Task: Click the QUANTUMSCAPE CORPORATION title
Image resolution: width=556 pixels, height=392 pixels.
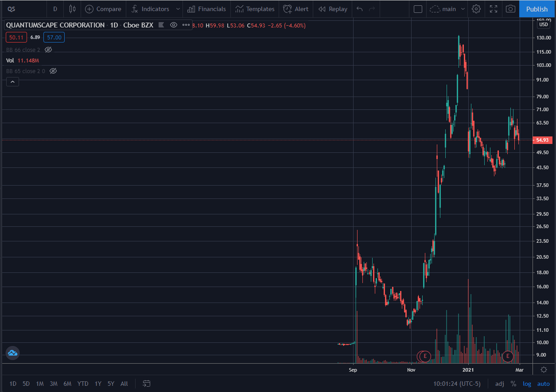Action: [x=55, y=25]
